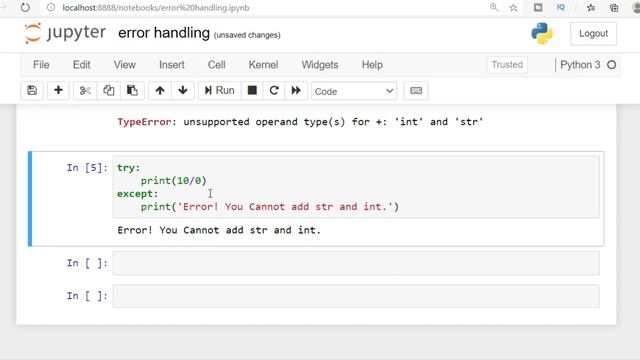The image size is (640, 360).
Task: Run the selected cell
Action: coord(220,91)
